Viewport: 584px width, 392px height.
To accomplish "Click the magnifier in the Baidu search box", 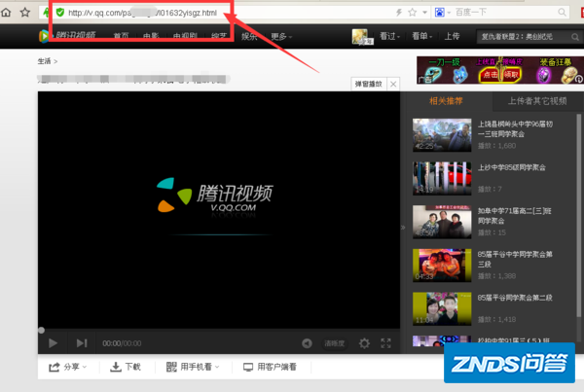I will 562,13.
